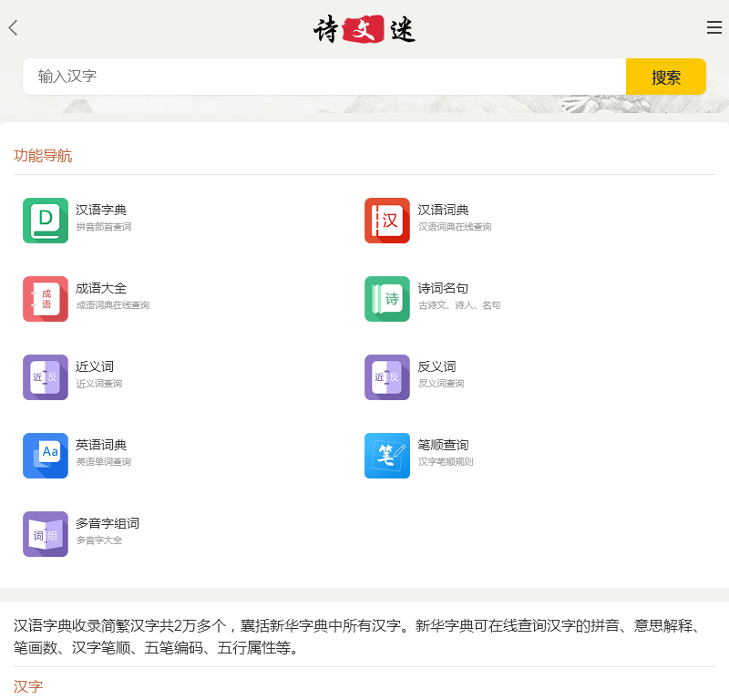Click the yellow 搜索 search button

(666, 77)
